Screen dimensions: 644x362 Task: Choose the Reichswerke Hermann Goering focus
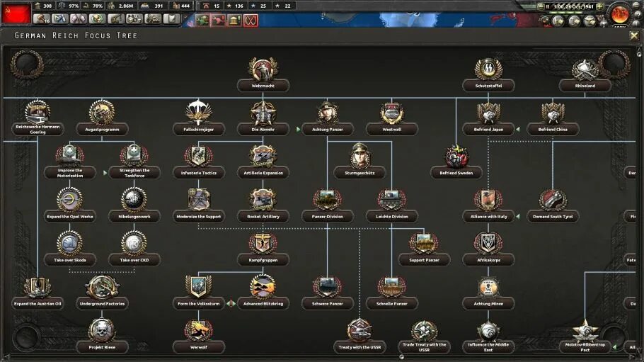click(x=38, y=118)
